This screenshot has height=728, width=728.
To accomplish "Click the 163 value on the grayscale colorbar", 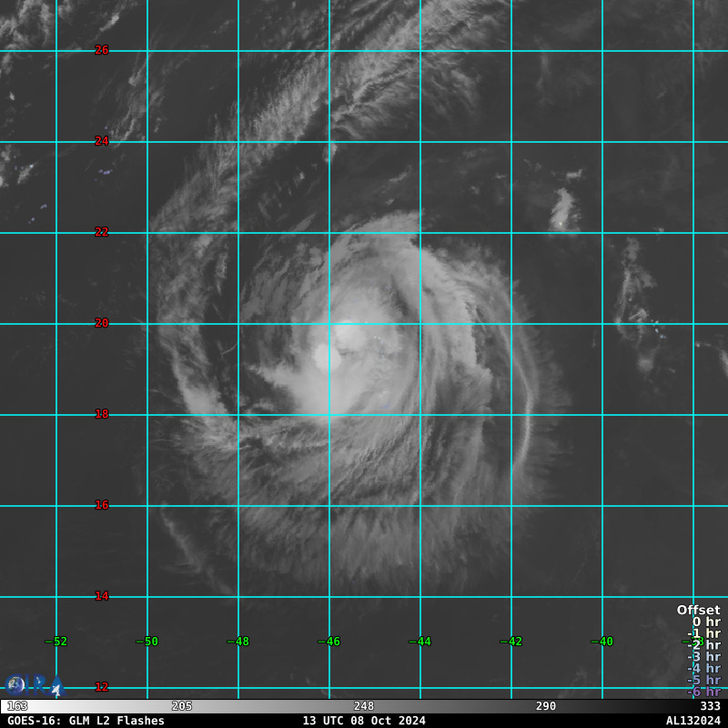I will click(x=17, y=706).
